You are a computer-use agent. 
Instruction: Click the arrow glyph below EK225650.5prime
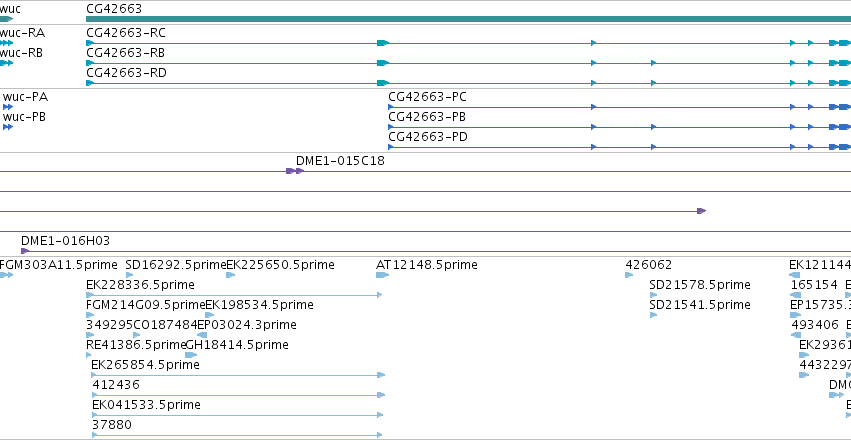(x=230, y=275)
